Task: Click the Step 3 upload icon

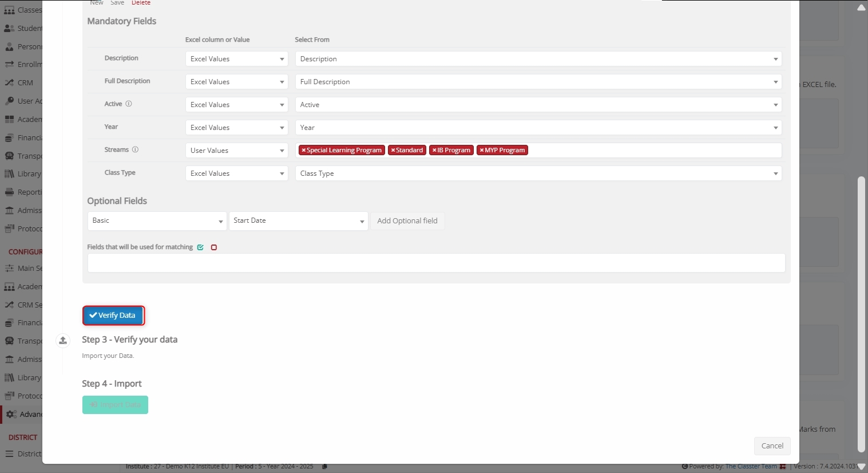Action: (63, 341)
